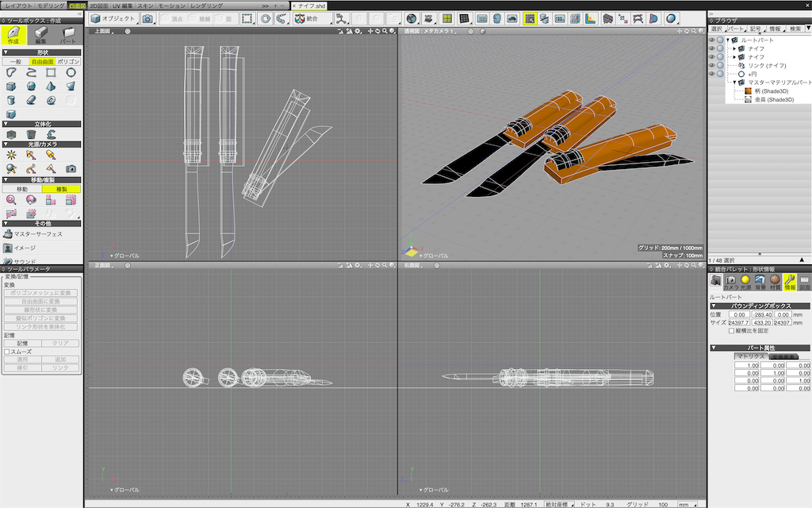Collapse the 形状 section in toolbox
812x508 pixels.
[x=6, y=52]
